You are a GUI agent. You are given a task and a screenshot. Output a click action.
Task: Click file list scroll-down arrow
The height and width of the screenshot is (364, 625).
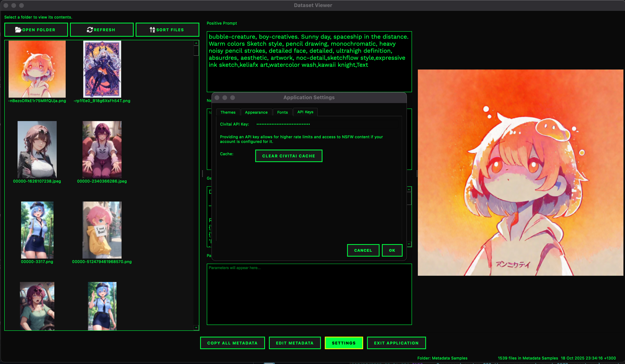(x=196, y=327)
